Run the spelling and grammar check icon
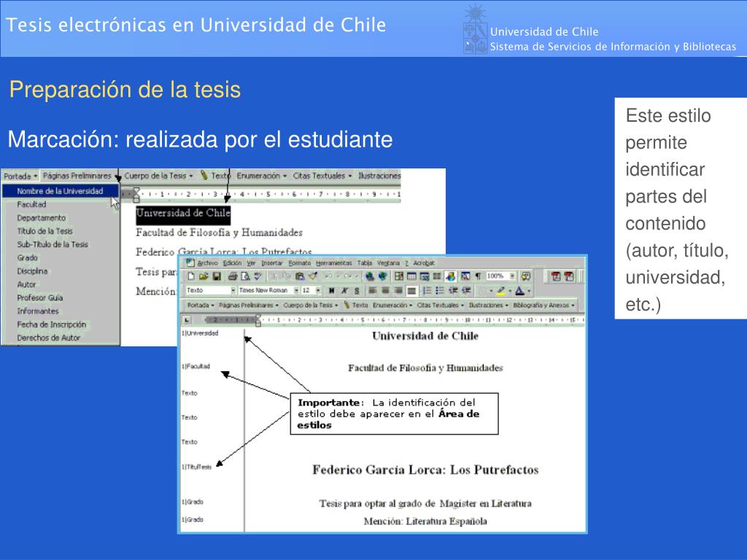The height and width of the screenshot is (560, 747). pyautogui.click(x=258, y=276)
